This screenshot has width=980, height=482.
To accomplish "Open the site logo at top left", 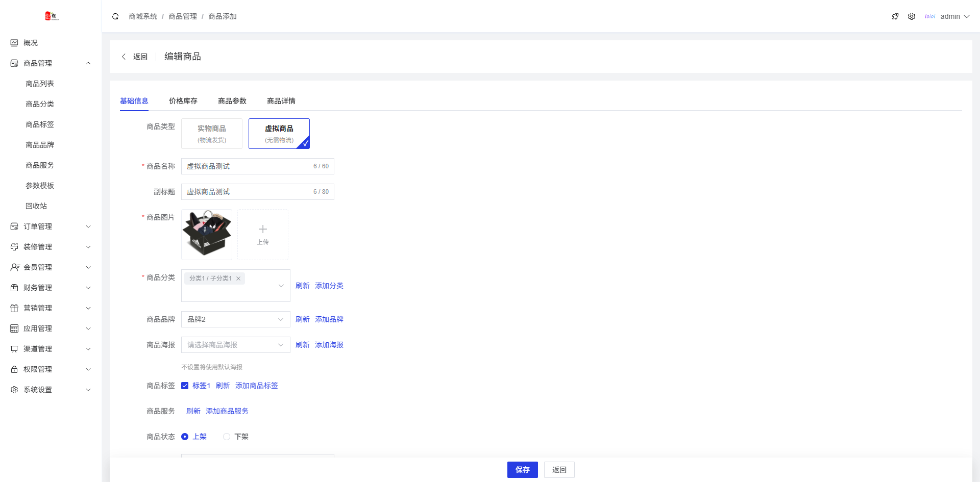I will click(x=52, y=16).
